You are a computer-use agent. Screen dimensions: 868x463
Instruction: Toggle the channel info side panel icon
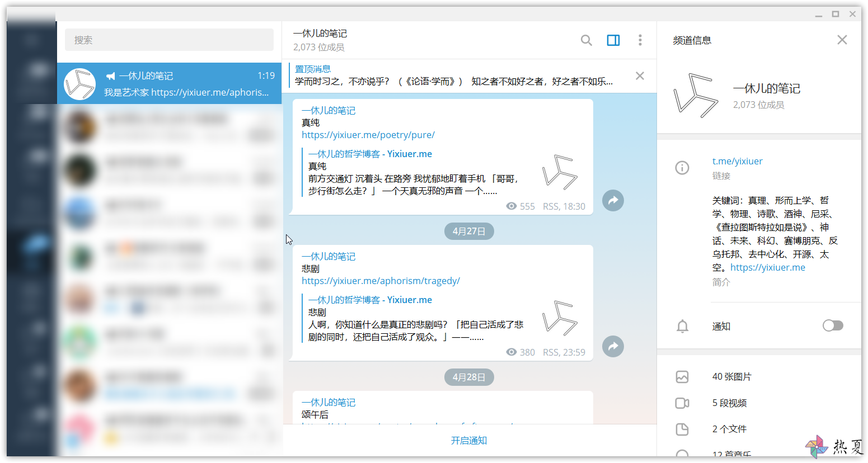613,40
